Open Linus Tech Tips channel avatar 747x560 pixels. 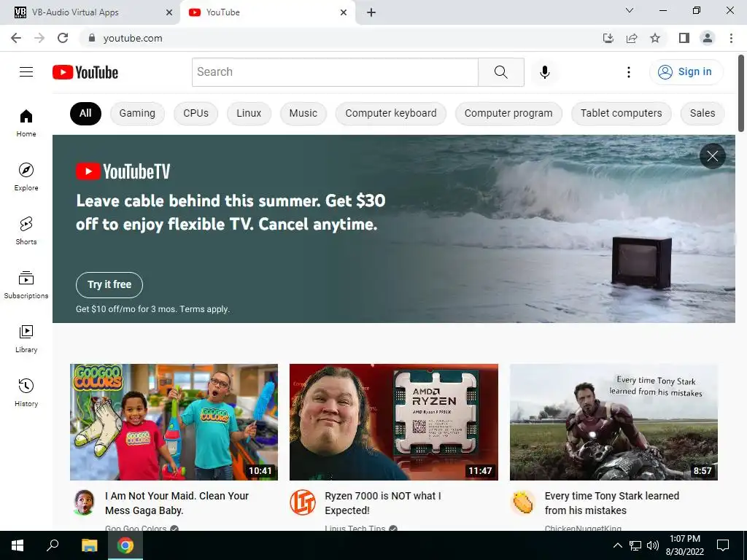(303, 502)
